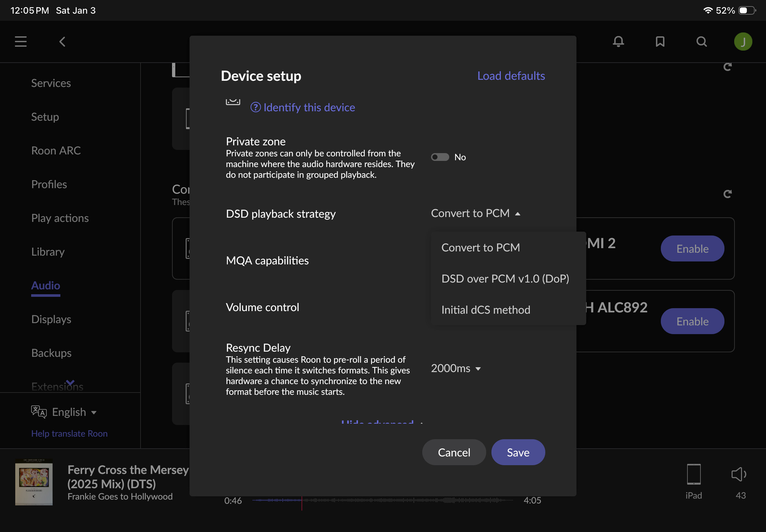766x532 pixels.
Task: Open the volume speaker control
Action: click(x=739, y=474)
